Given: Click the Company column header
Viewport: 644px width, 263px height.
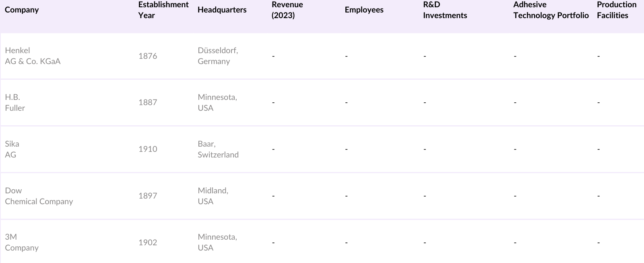Looking at the screenshot, I should [x=22, y=10].
